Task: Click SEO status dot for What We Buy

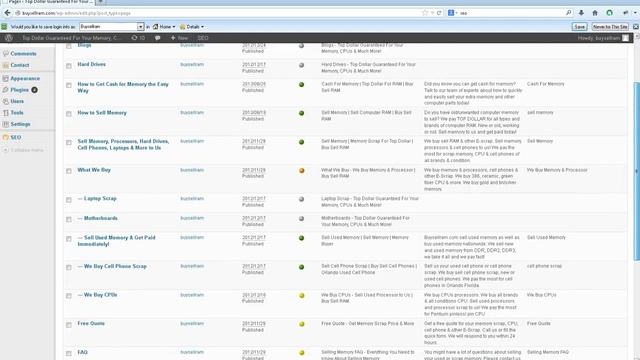Action: point(301,171)
